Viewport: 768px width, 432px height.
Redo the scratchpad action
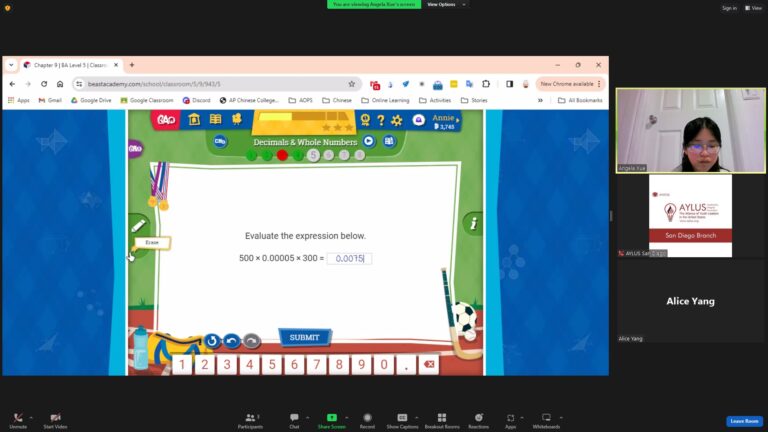click(x=252, y=340)
